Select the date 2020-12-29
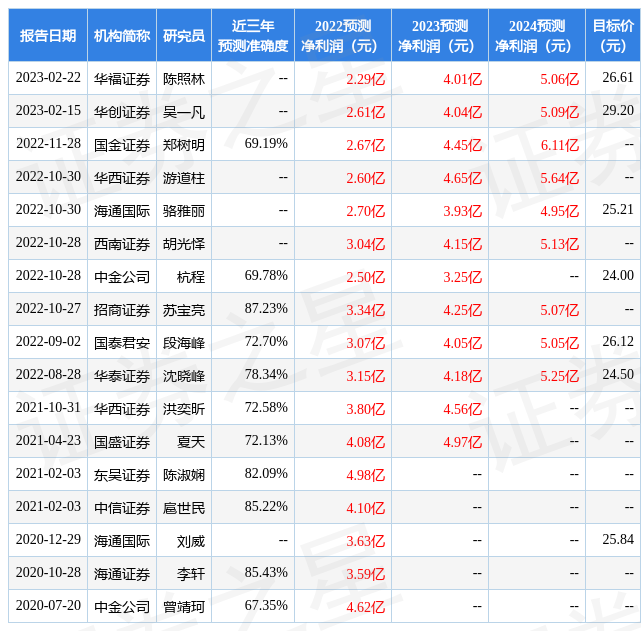641x631 pixels. pyautogui.click(x=48, y=540)
